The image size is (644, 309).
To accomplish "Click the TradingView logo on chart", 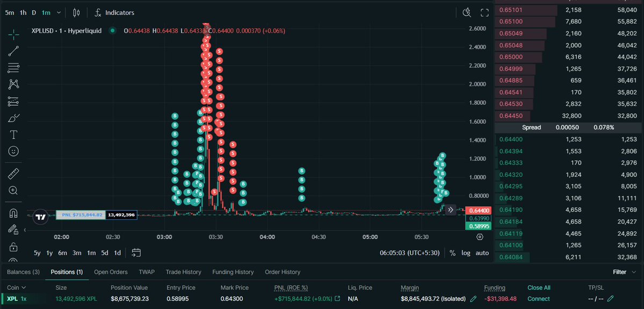I will pyautogui.click(x=40, y=217).
